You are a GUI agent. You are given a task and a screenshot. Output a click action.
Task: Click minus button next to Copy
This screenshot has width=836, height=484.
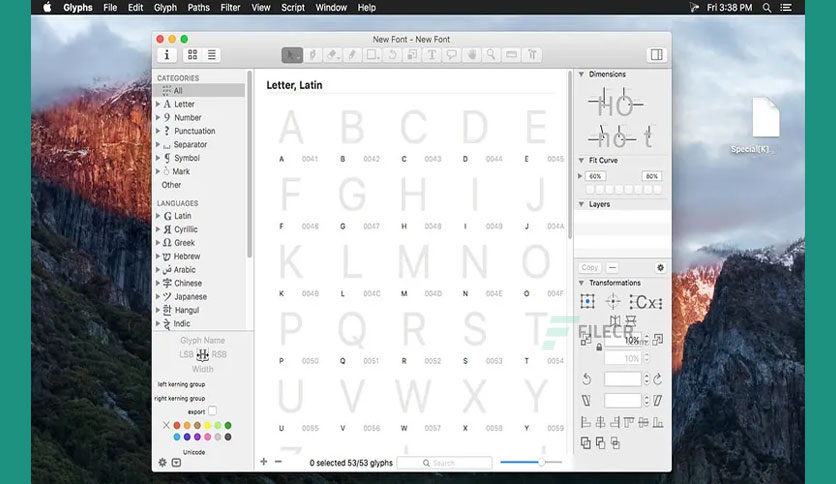click(612, 268)
